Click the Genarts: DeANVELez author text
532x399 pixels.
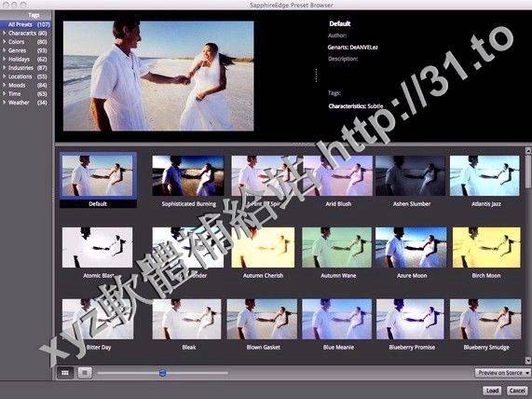[x=353, y=48]
